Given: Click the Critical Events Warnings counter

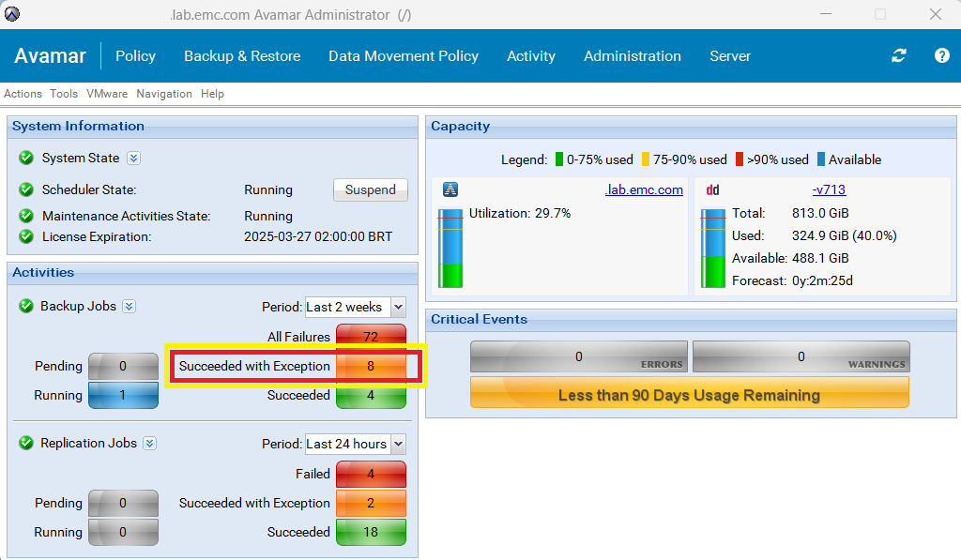Looking at the screenshot, I should [x=801, y=356].
